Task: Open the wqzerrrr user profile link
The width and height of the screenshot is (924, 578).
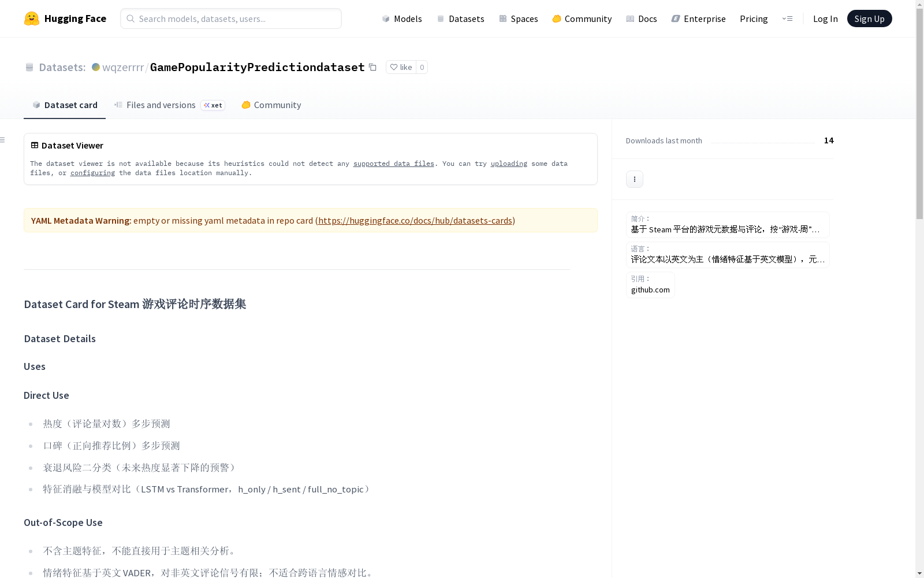Action: 123,67
